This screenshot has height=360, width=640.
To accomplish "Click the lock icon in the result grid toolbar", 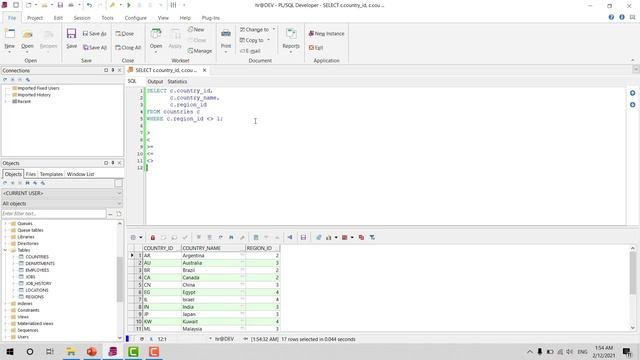I will [x=153, y=237].
